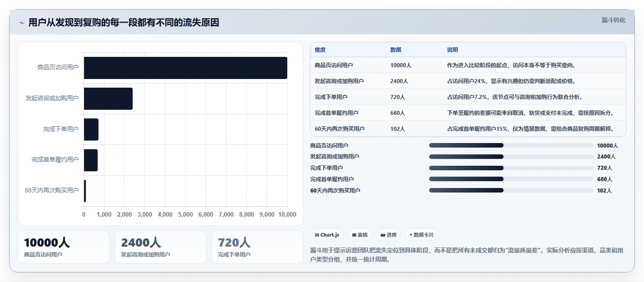Viewport: 644px width, 282px height.
Task: Click the 2,000 tick on the x-axis
Action: [x=125, y=214]
